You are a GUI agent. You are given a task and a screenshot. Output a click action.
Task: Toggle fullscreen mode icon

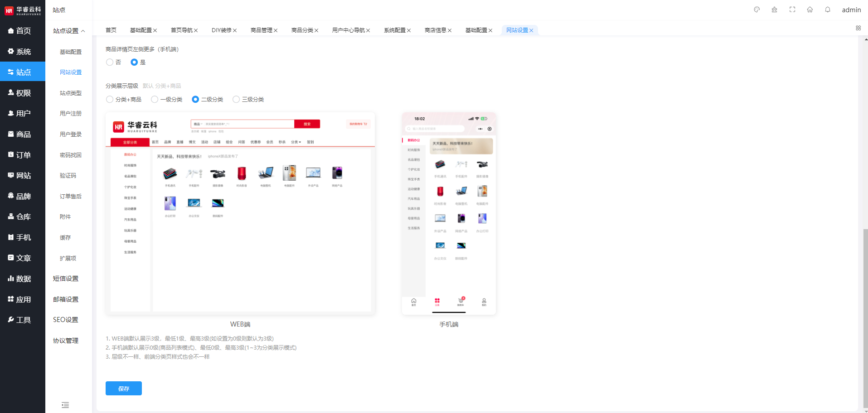tap(792, 10)
